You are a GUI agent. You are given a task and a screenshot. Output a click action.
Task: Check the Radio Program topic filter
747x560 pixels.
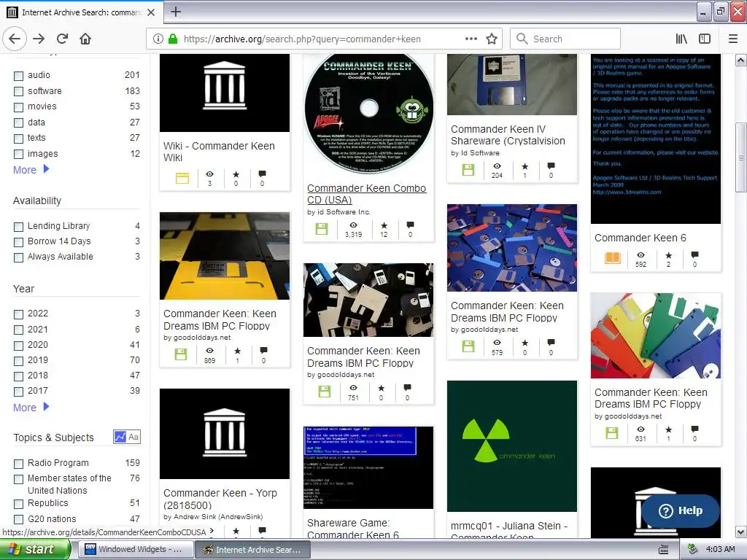(x=18, y=464)
